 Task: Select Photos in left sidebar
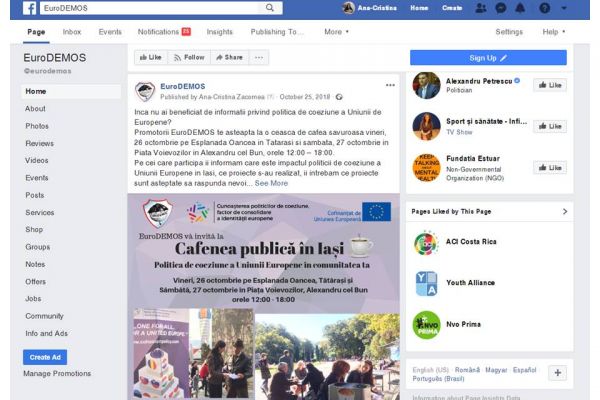pos(37,126)
